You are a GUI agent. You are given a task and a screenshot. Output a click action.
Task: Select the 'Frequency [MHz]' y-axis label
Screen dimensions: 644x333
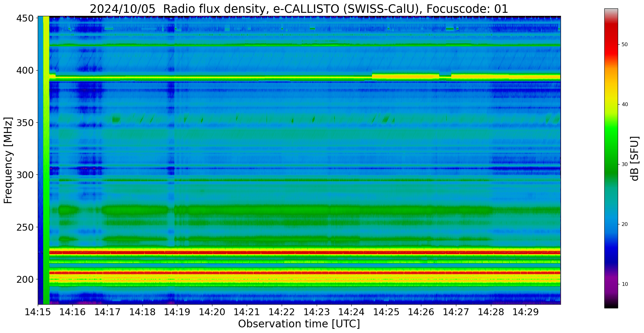[x=8, y=160]
